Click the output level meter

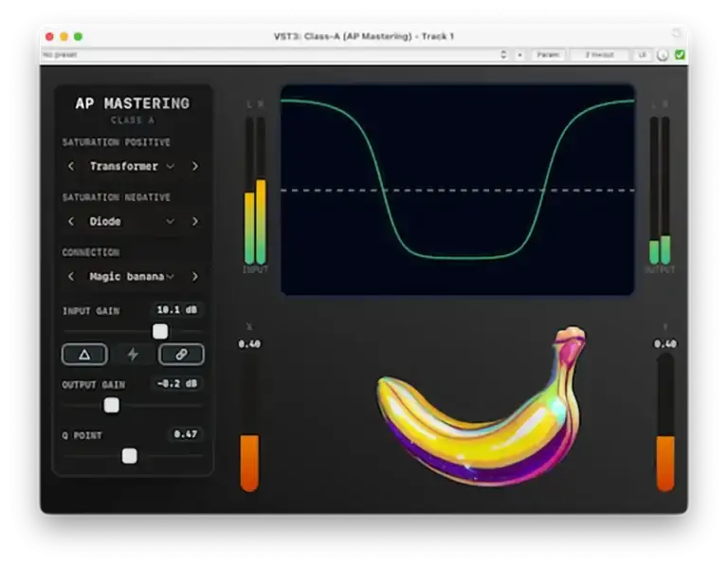(x=660, y=191)
